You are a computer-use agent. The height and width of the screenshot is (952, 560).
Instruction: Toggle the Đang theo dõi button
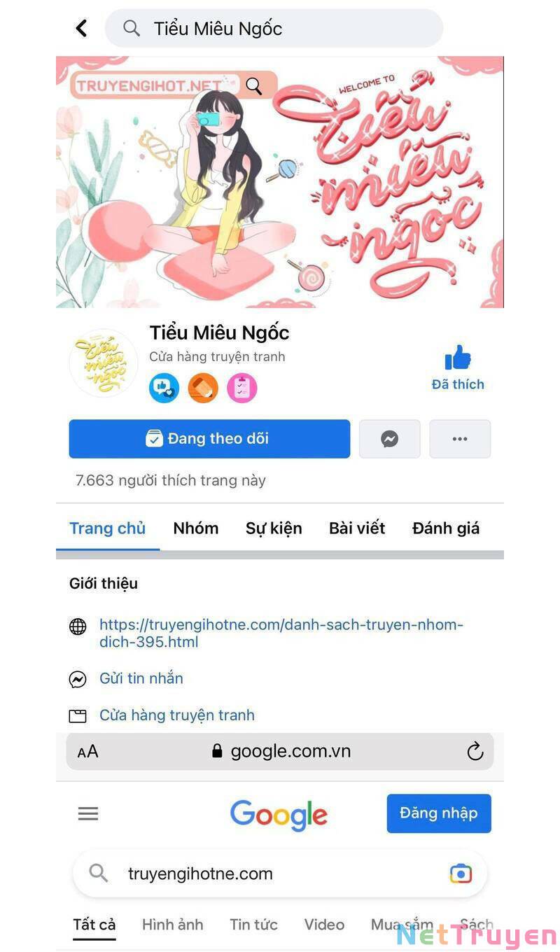point(209,439)
